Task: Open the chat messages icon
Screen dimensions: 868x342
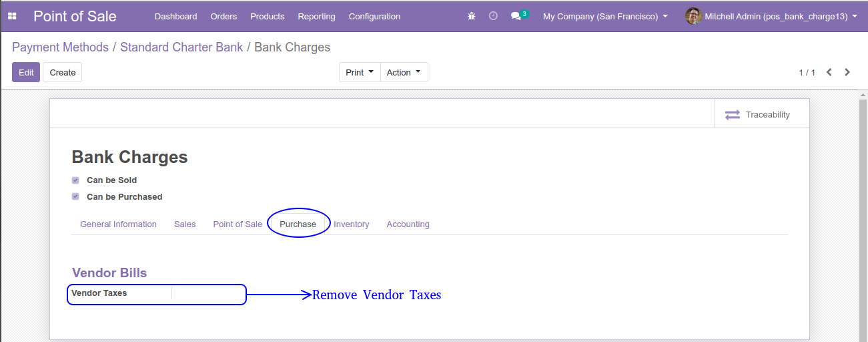Action: [516, 16]
